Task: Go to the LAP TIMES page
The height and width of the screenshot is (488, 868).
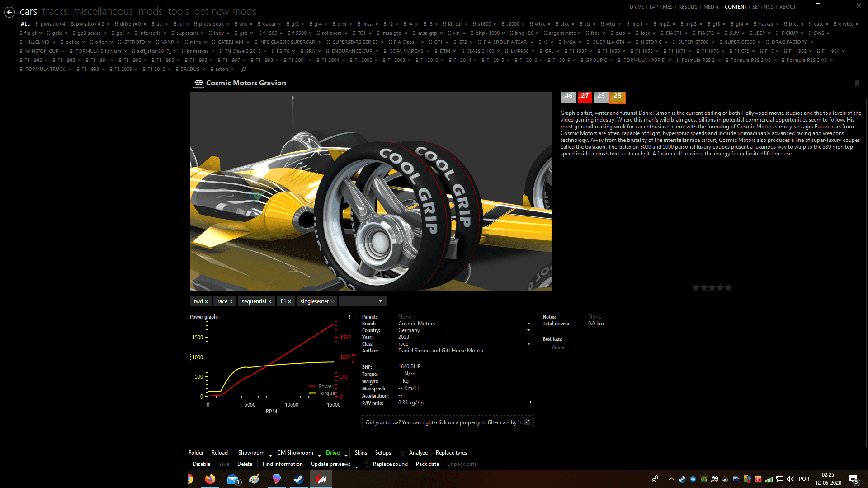Action: click(x=661, y=7)
